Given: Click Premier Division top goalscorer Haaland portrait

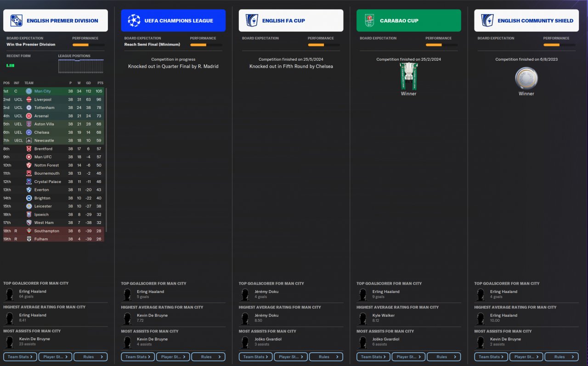Looking at the screenshot, I should (9, 294).
